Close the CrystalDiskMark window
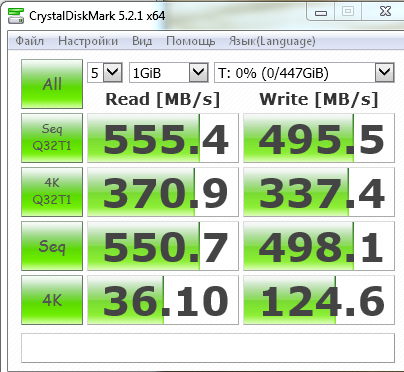The image size is (404, 372). point(385,12)
